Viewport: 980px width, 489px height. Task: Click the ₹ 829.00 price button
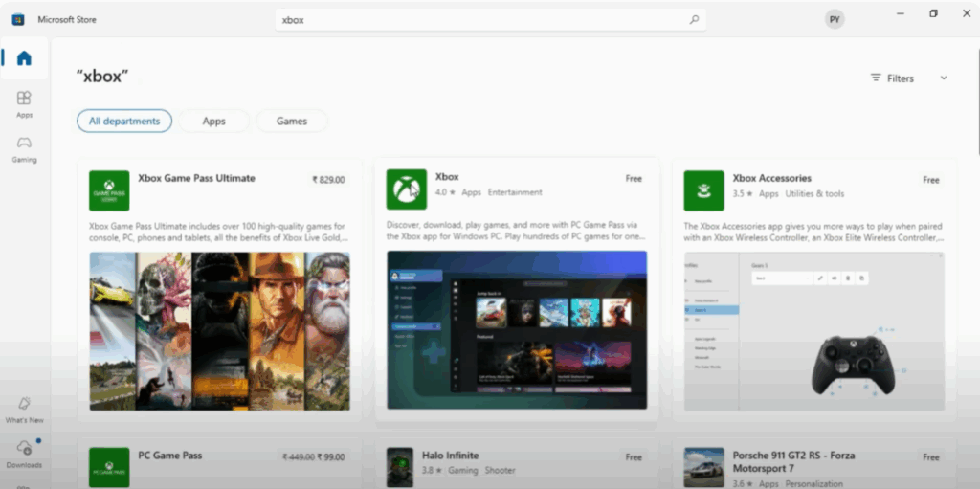(329, 180)
